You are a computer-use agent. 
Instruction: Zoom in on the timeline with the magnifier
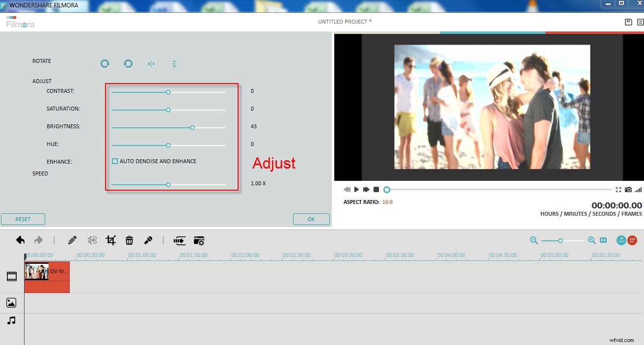pos(591,241)
